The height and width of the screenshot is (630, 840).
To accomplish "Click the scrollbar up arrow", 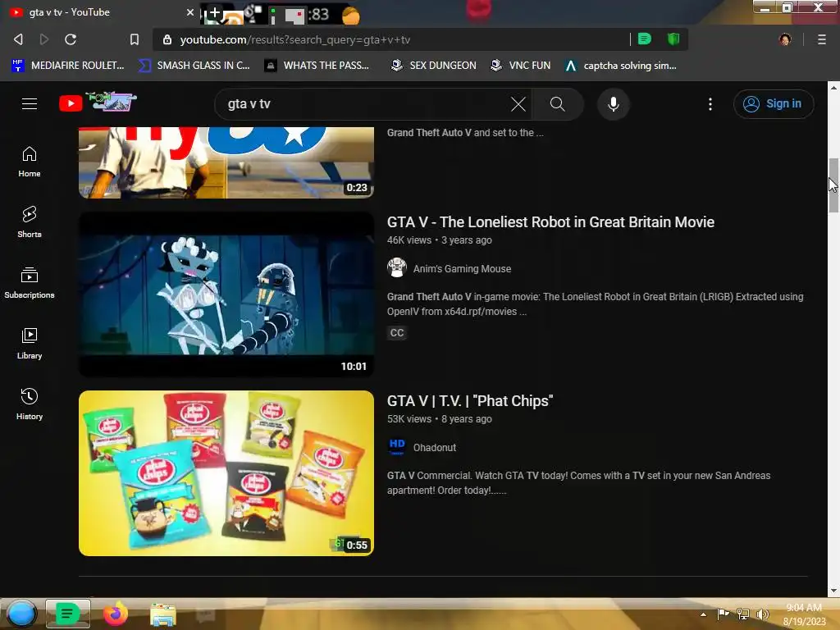I will tap(833, 87).
